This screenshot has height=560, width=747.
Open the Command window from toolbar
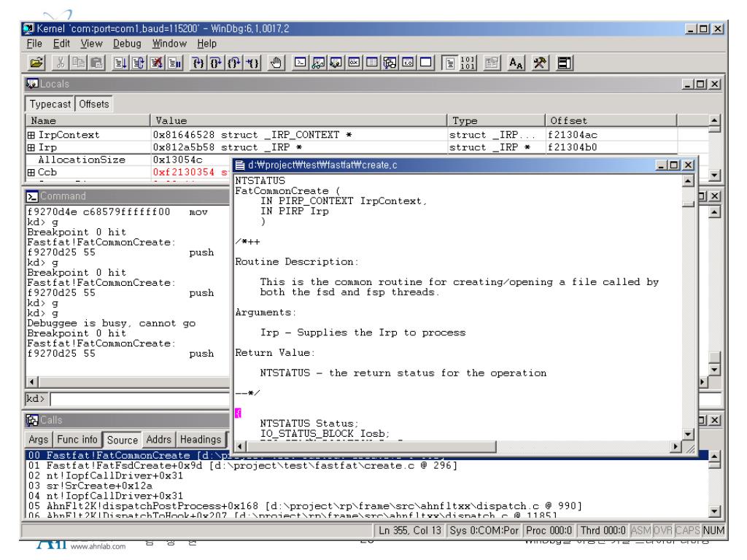point(300,63)
